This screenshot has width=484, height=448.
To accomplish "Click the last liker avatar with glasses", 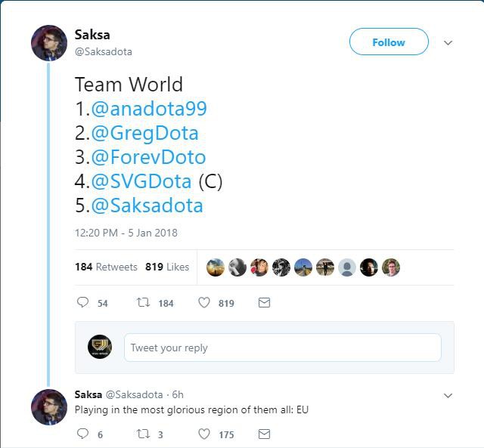I will pos(391,267).
